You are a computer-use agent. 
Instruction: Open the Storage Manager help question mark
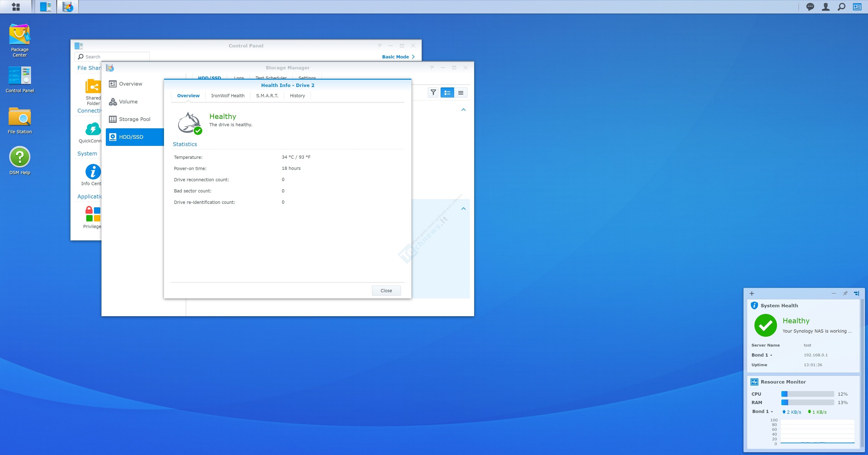tap(432, 67)
